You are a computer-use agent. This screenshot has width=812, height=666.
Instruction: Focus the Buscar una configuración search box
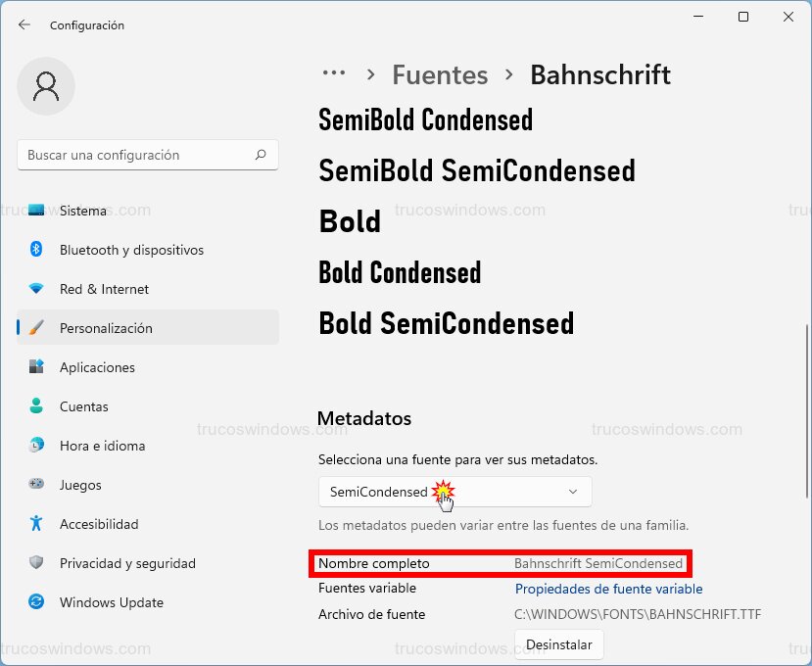click(137, 155)
